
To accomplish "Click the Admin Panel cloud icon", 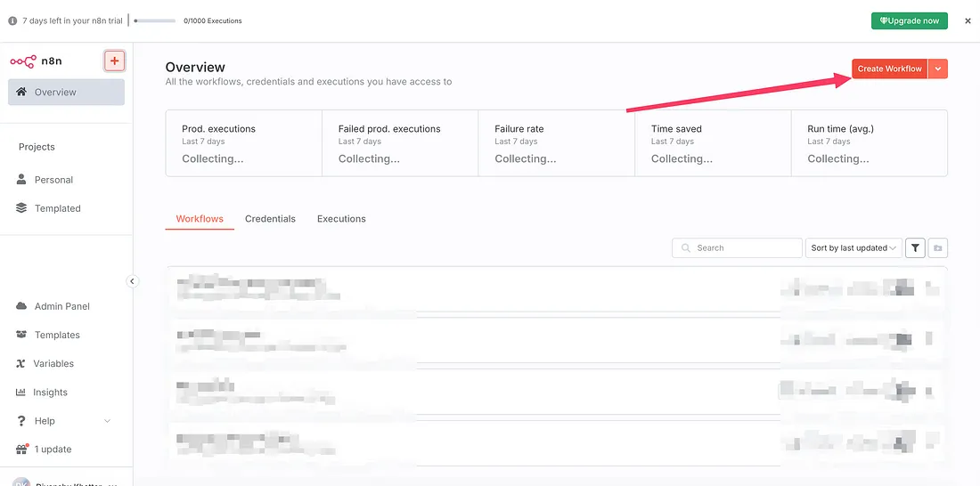I will (21, 306).
